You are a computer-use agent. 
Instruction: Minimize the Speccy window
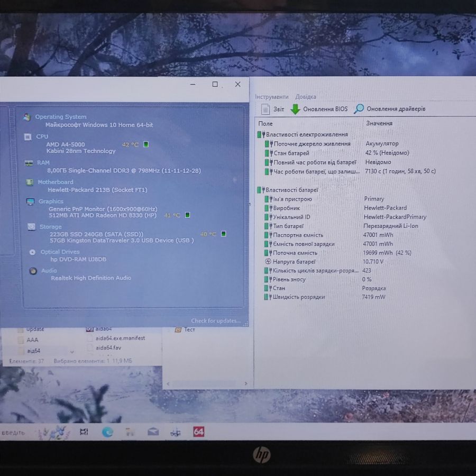pos(193,84)
